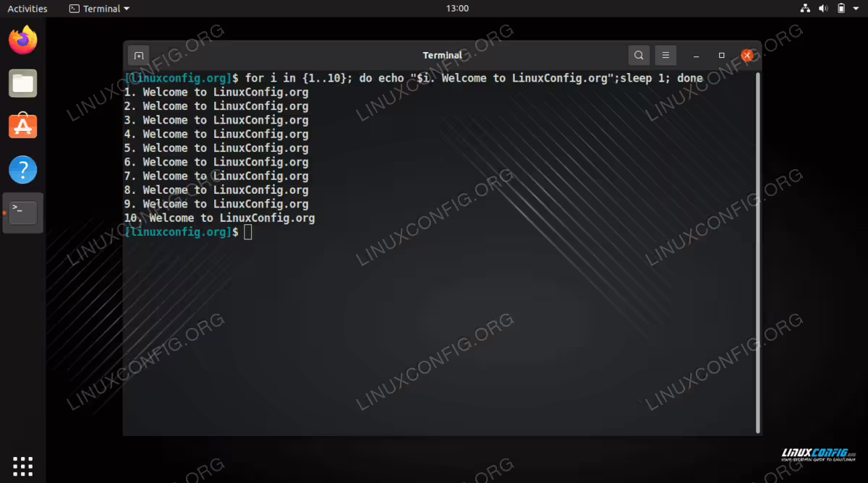868x483 pixels.
Task: Open the Files app in the dock
Action: click(23, 83)
